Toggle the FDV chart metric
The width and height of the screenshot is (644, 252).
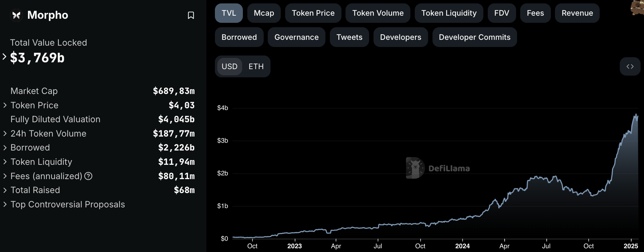(x=502, y=13)
